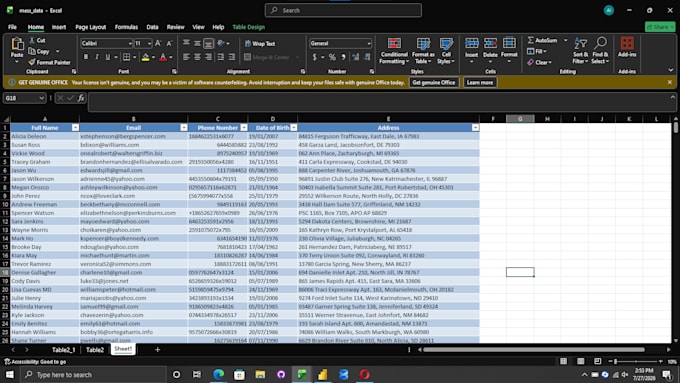Switch to the Insert ribbon tab

pos(59,27)
